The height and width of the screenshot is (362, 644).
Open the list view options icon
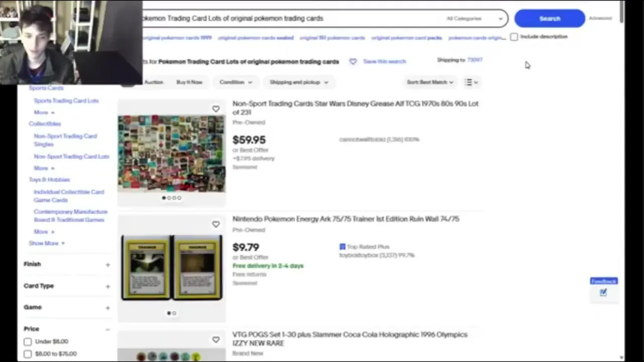(471, 82)
